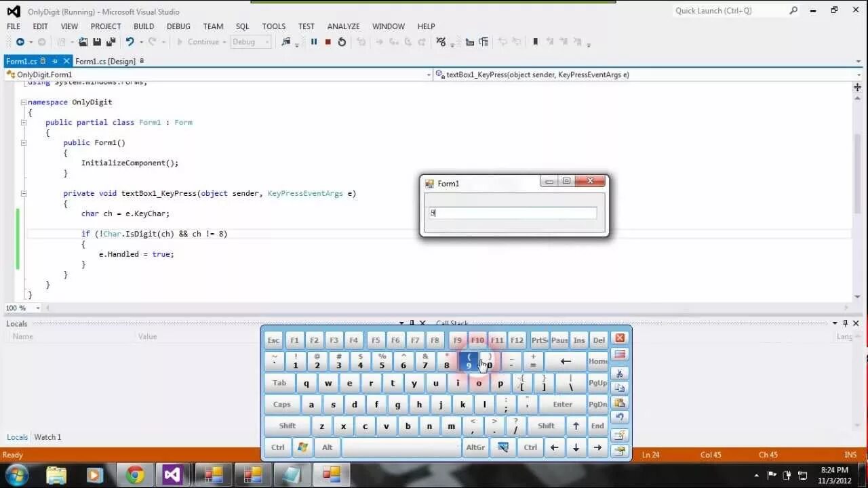
Task: Toggle the Ins key on keyboard
Action: pos(579,340)
